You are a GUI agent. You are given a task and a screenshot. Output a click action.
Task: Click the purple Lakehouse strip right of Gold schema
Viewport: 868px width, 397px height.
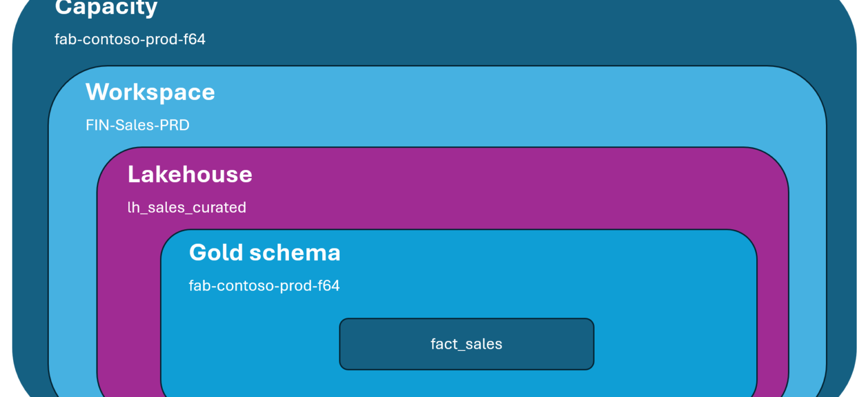click(772, 312)
